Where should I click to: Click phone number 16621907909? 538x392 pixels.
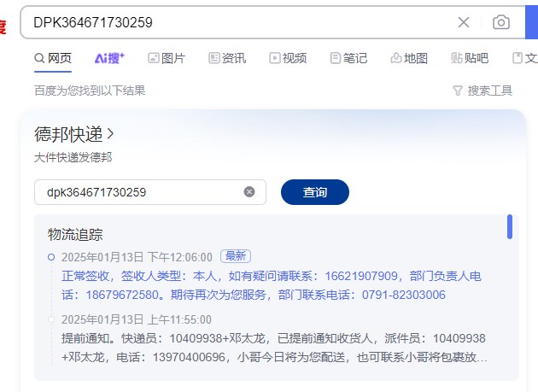coord(361,276)
